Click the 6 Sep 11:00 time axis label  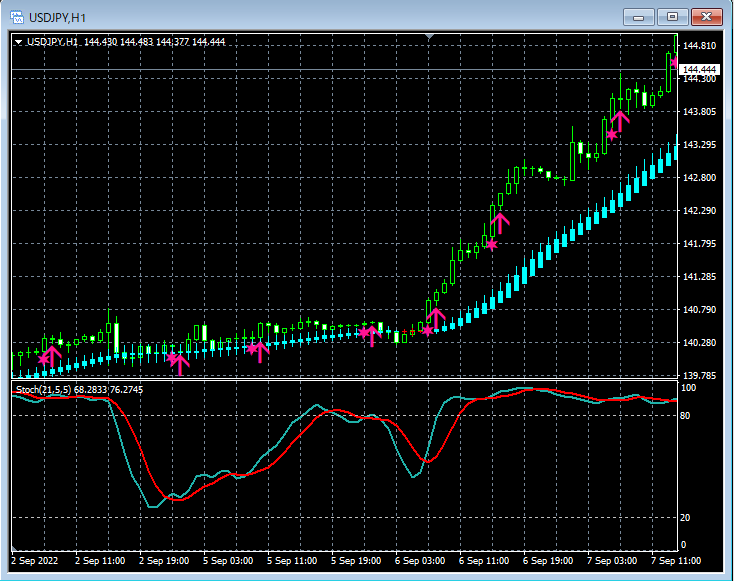tap(485, 561)
